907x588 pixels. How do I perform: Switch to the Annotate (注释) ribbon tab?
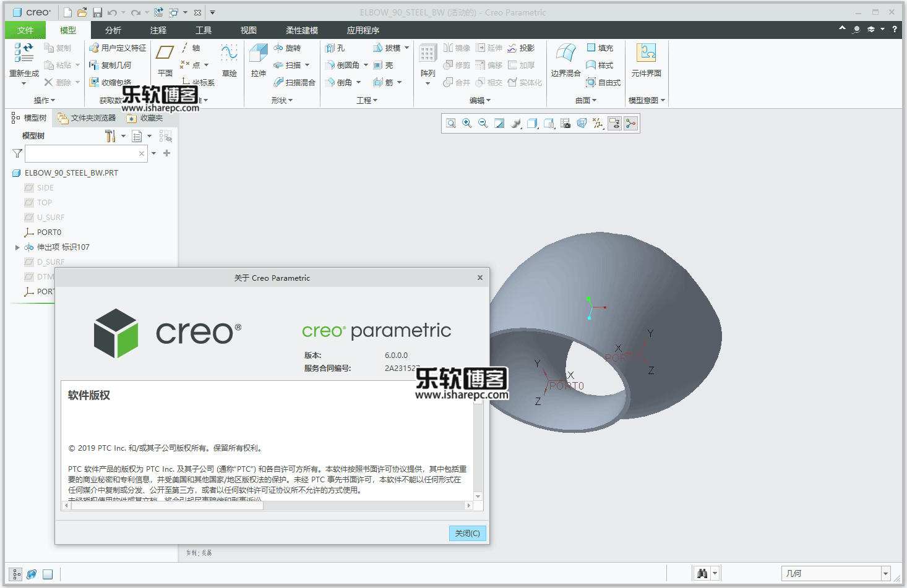click(x=158, y=30)
